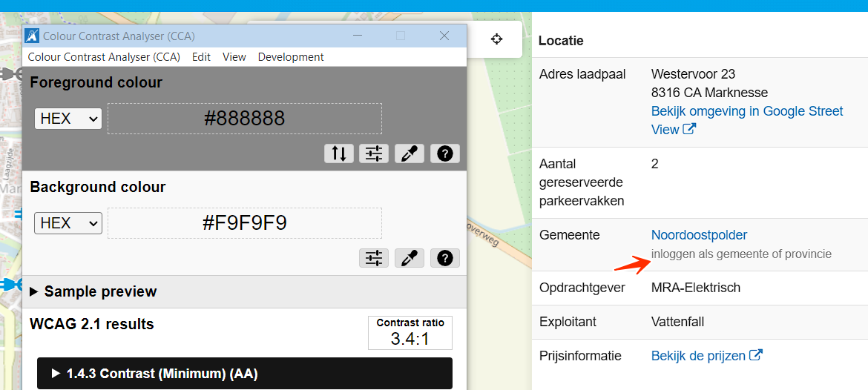The width and height of the screenshot is (868, 390).
Task: Open Bekijk omgeving in Google Street View link
Action: pos(746,111)
